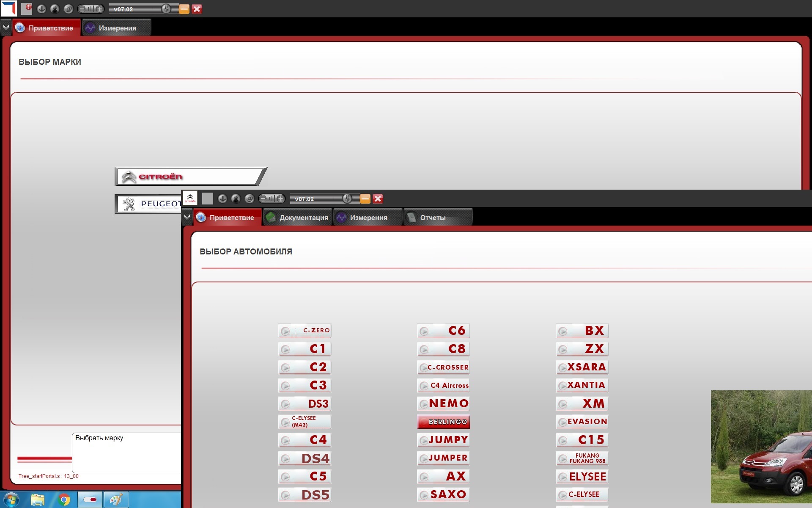Choose C-ELYSEE (M43) model
The width and height of the screenshot is (812, 508).
pyautogui.click(x=304, y=422)
